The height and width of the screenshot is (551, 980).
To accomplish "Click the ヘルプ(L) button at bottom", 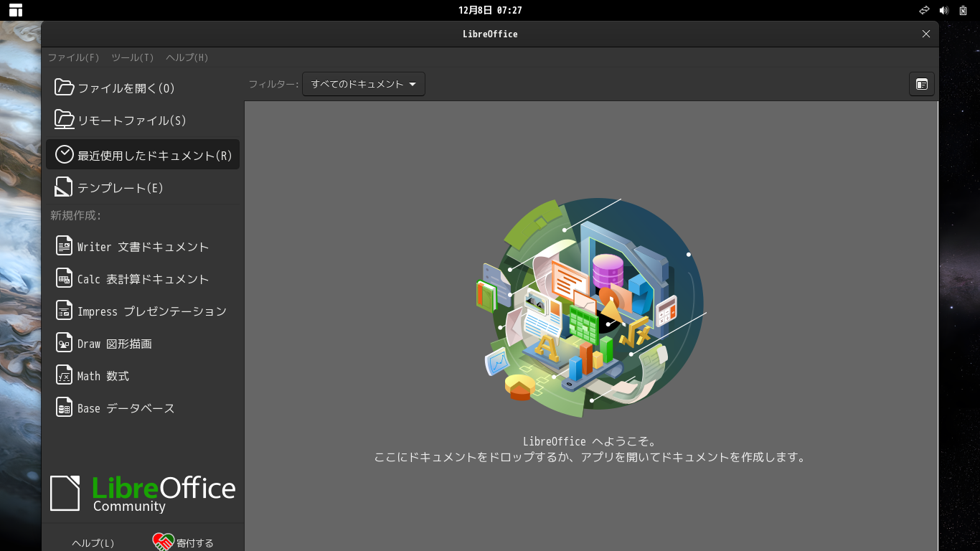I will coord(93,543).
